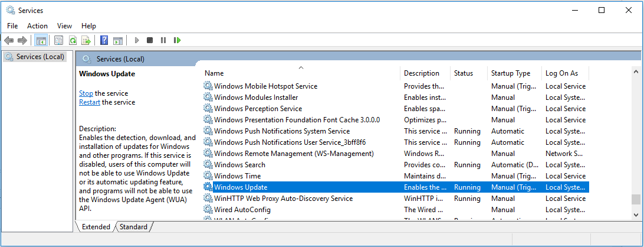Click Automatic (D... startup type of Windows Search
This screenshot has width=644, height=247.
[x=514, y=165]
